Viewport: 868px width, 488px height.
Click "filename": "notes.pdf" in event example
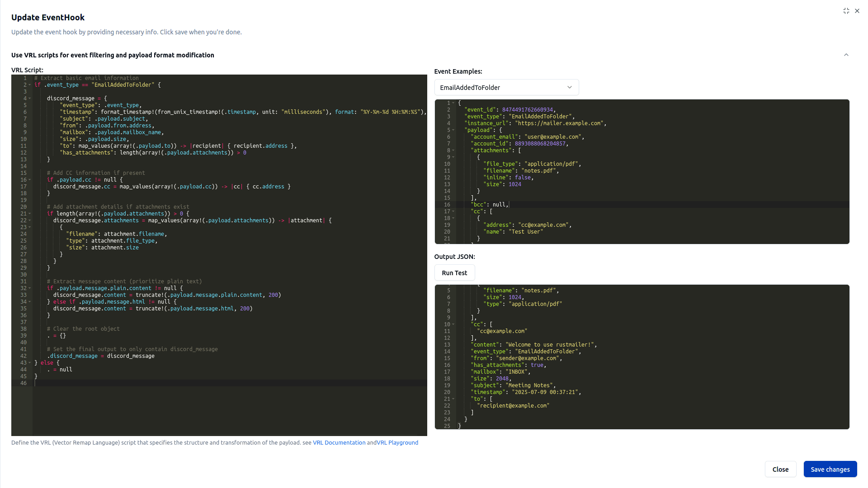tap(521, 171)
